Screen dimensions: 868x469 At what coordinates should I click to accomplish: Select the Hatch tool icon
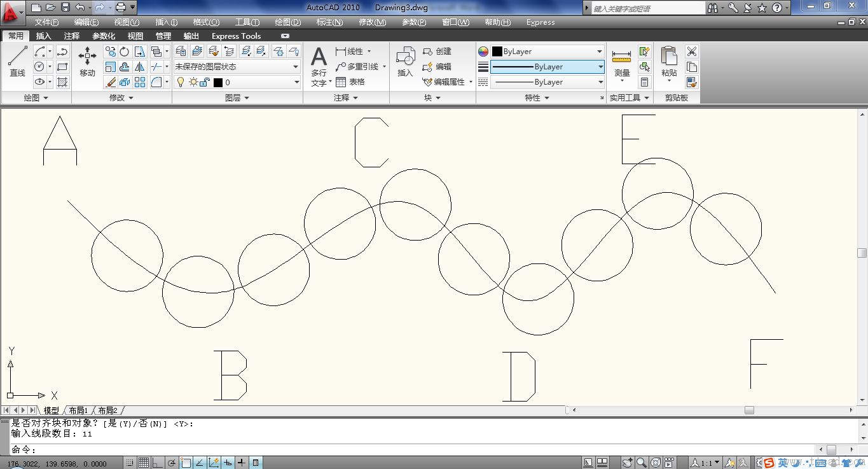(x=62, y=81)
